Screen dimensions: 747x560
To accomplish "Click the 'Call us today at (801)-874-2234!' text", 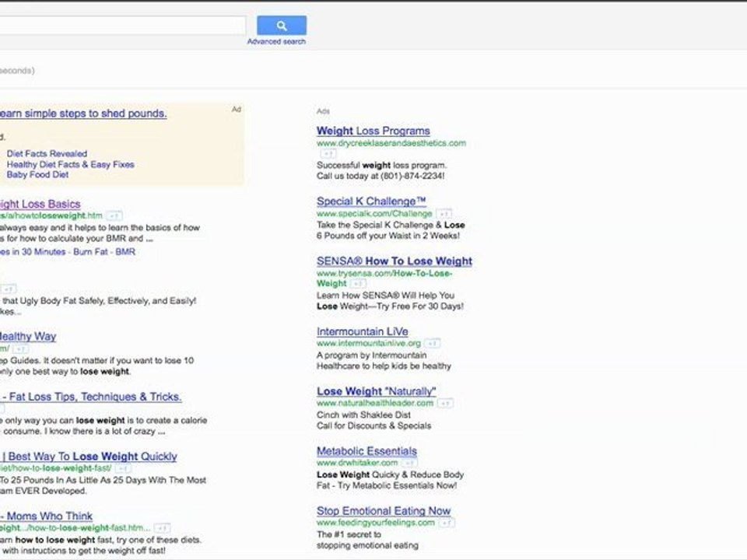I will coord(381,176).
